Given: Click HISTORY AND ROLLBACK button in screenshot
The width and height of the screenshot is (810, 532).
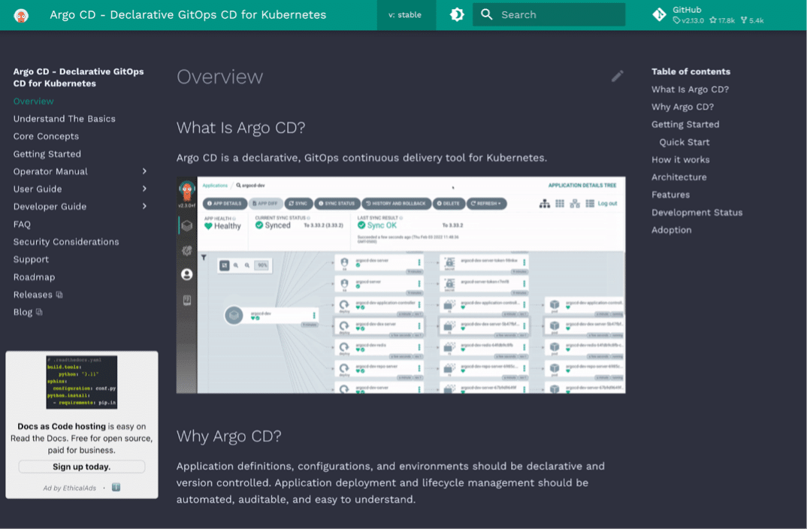Looking at the screenshot, I should [397, 204].
